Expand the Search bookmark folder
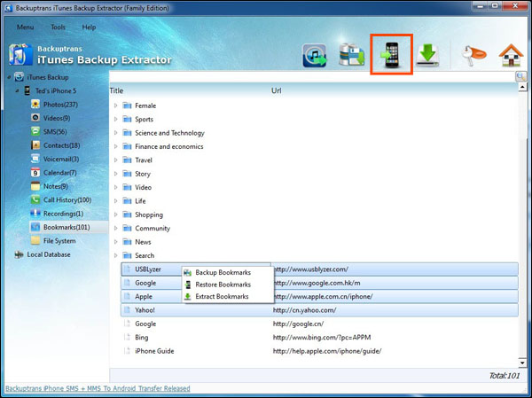The image size is (532, 398). [x=115, y=255]
